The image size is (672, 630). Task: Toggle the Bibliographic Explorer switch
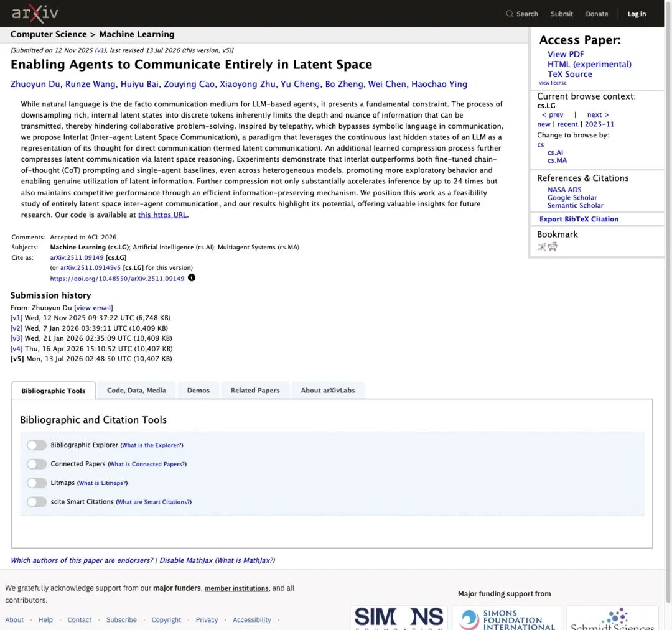[37, 445]
